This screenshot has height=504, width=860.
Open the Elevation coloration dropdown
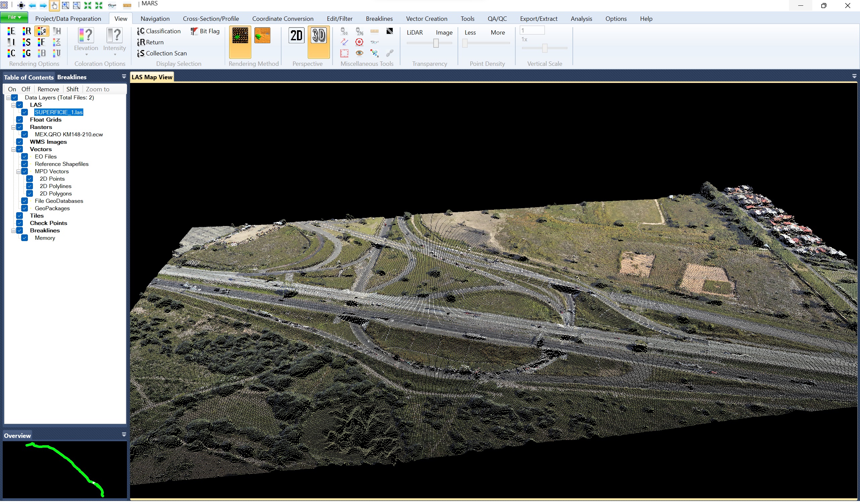tap(86, 54)
